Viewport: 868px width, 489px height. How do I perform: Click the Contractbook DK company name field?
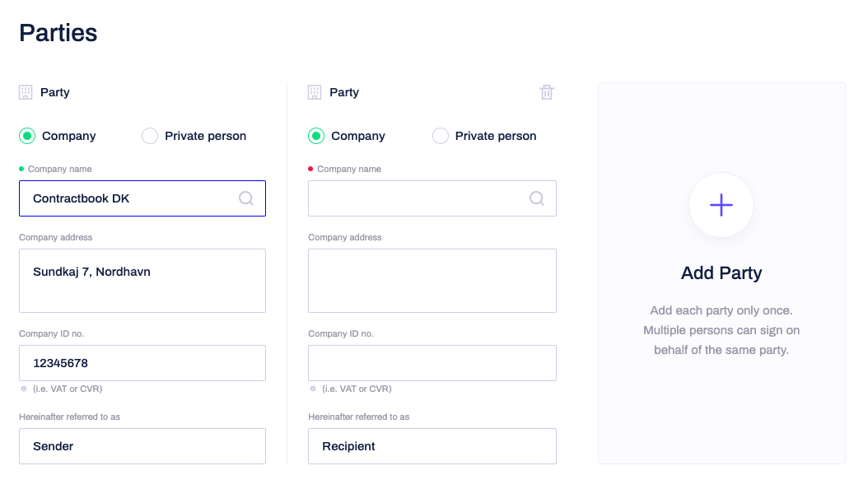[x=132, y=198]
